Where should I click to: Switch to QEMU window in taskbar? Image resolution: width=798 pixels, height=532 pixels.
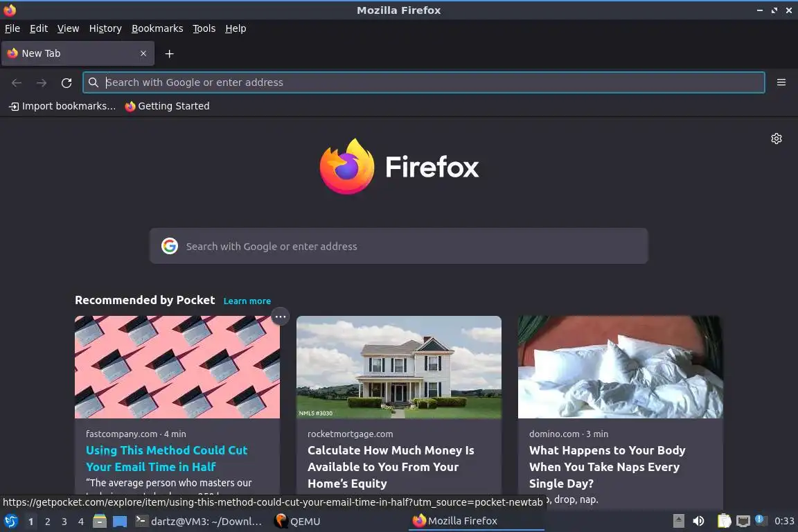[x=297, y=522]
